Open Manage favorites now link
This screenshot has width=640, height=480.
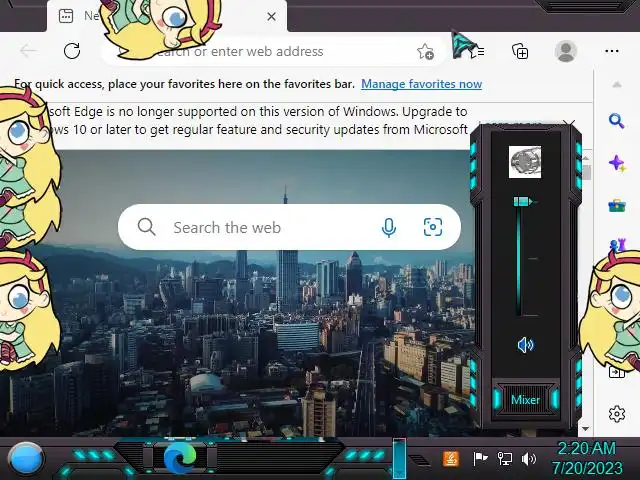[x=421, y=84]
